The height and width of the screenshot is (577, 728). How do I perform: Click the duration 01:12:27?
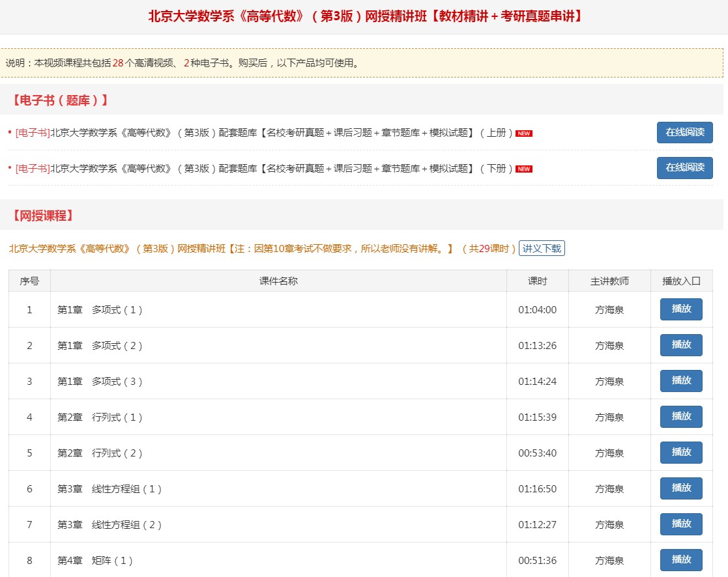click(537, 525)
